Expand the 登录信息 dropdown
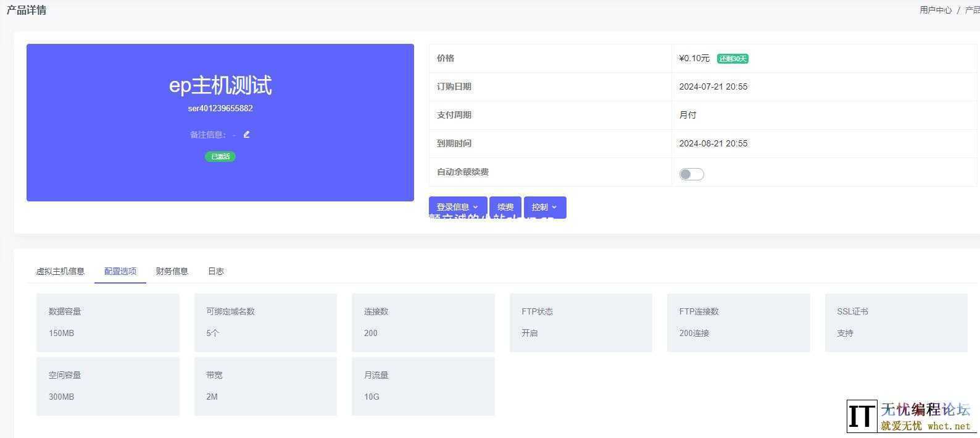 click(x=457, y=207)
